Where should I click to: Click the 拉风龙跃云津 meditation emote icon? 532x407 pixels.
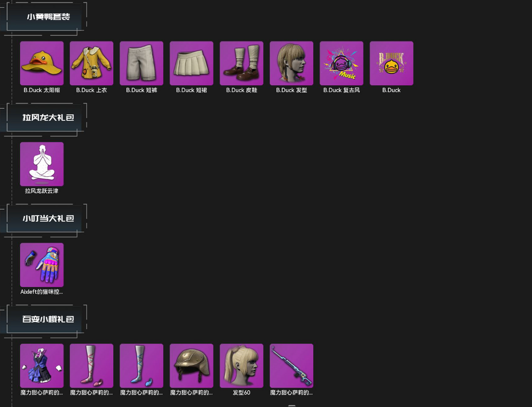42,164
